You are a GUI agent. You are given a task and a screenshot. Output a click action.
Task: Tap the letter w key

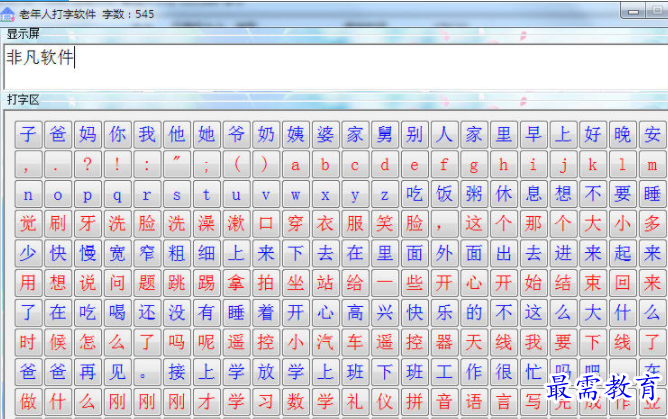point(296,194)
